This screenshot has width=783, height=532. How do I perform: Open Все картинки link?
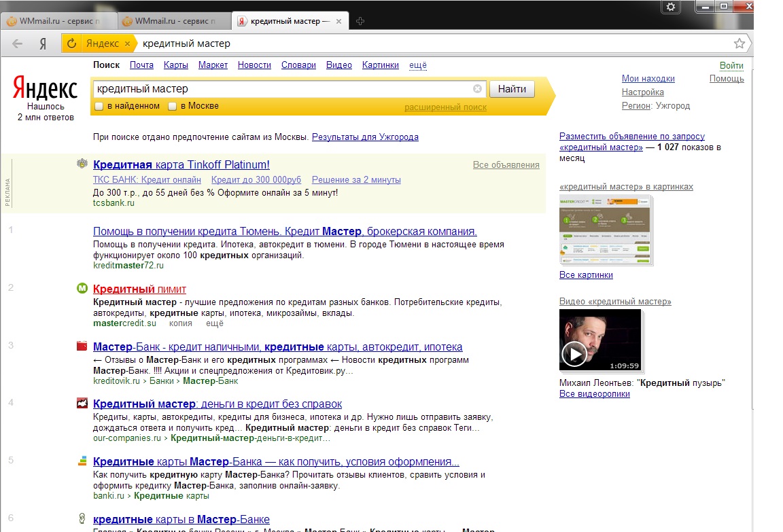[586, 275]
